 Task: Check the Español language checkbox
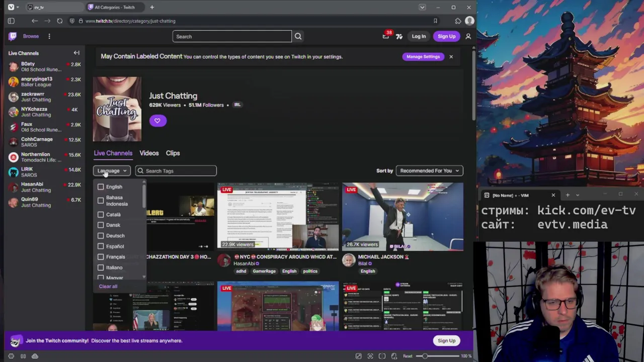coord(101,246)
